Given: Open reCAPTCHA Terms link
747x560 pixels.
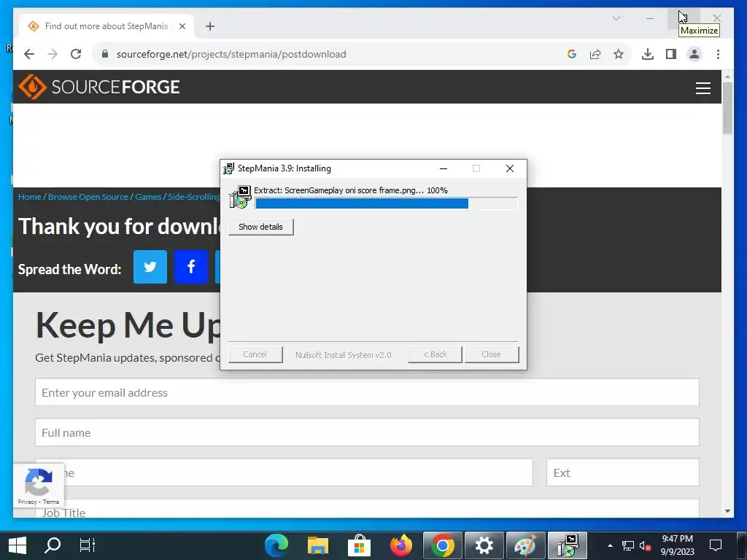Looking at the screenshot, I should [50, 502].
